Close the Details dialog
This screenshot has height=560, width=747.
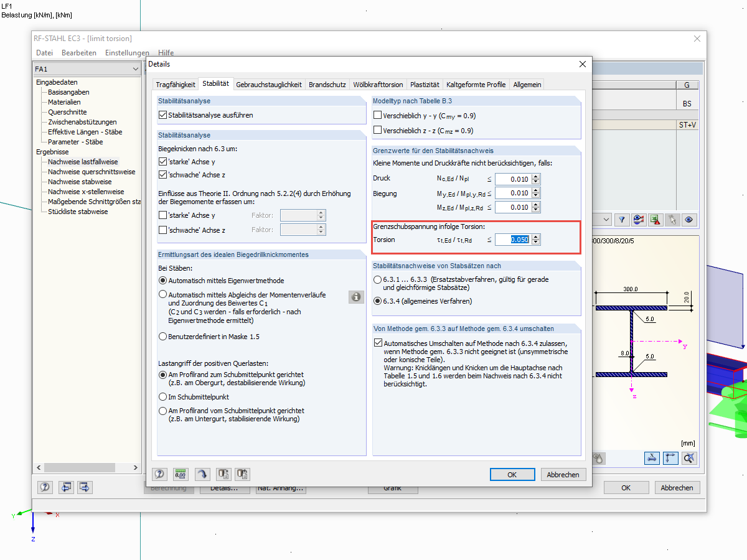click(x=583, y=64)
